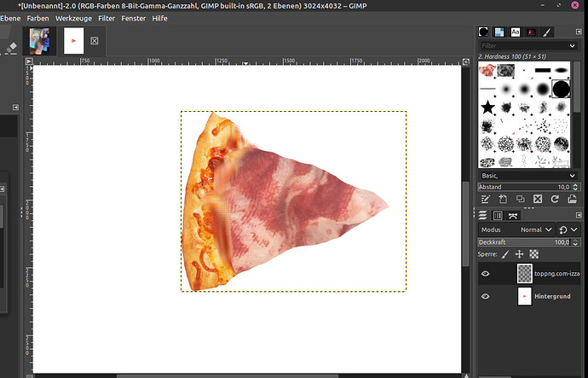Select the star-shaped brush
Image resolution: width=588 pixels, height=378 pixels.
click(487, 108)
